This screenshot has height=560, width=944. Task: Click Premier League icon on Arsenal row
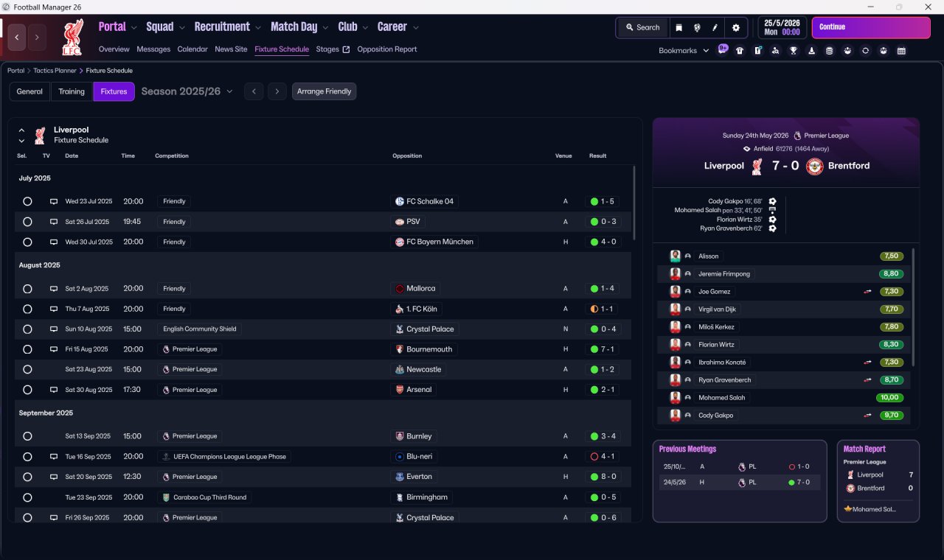point(167,390)
